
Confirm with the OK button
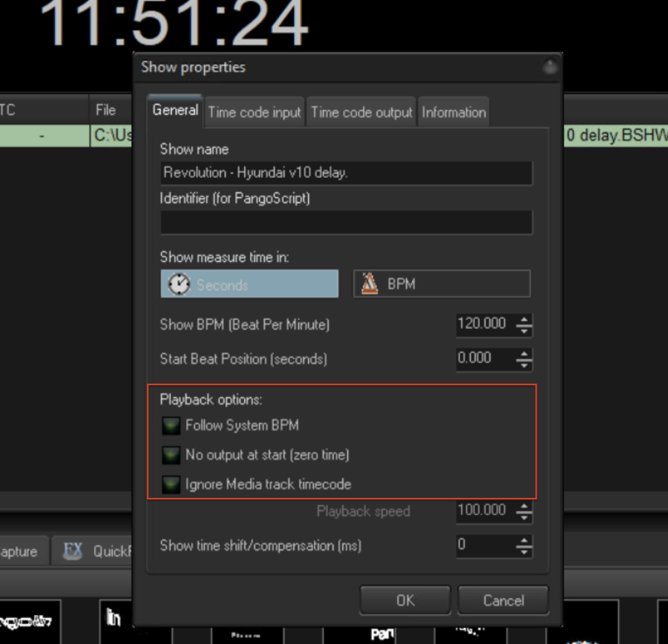point(405,600)
